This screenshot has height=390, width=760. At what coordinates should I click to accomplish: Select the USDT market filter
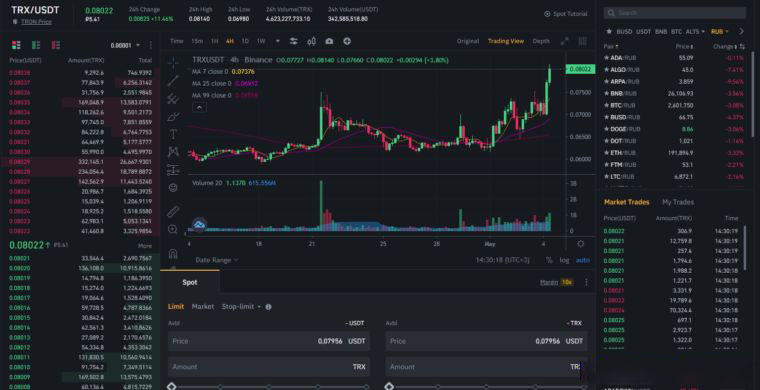tap(643, 31)
